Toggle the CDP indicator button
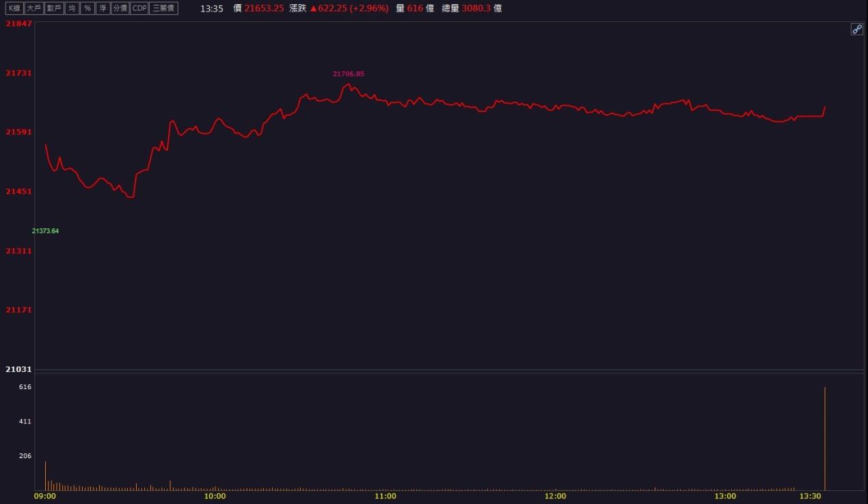Screen dimensions: 868x504 tap(139, 8)
